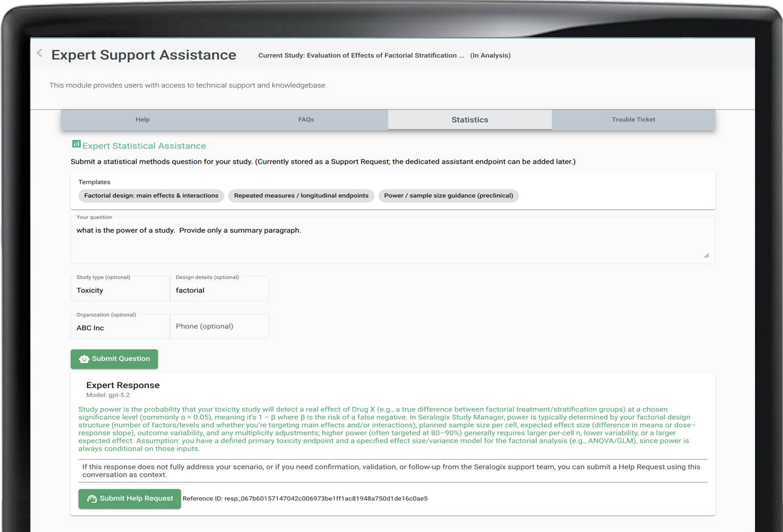Image resolution: width=783 pixels, height=532 pixels.
Task: Choose the Factorial design main effects template
Action: coord(151,196)
